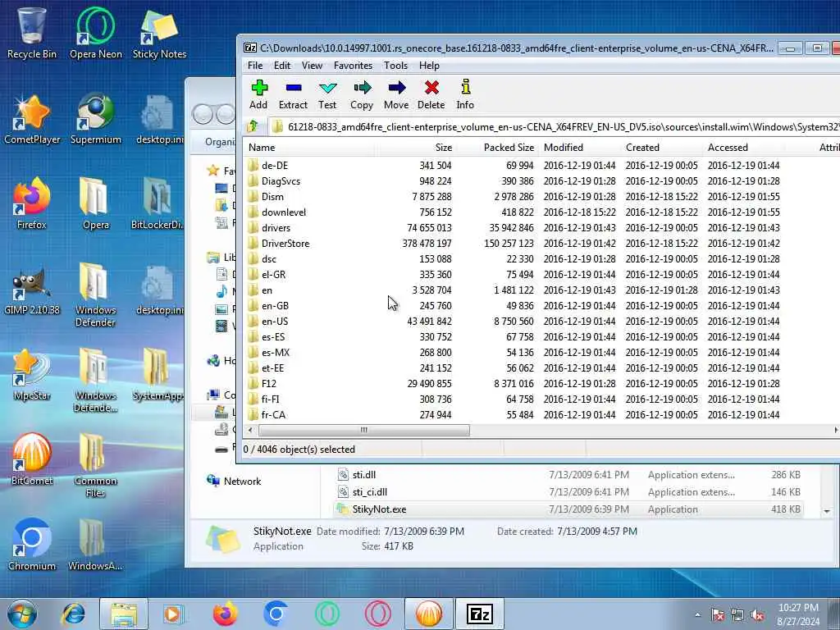The width and height of the screenshot is (840, 630).
Task: Sort by Created column header
Action: point(662,148)
